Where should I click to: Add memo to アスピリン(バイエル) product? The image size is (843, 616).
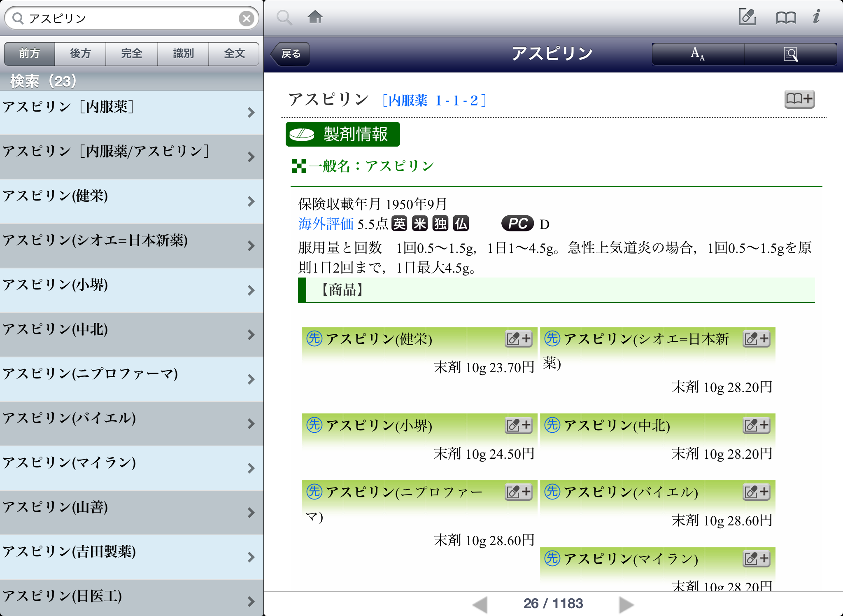pyautogui.click(x=756, y=492)
